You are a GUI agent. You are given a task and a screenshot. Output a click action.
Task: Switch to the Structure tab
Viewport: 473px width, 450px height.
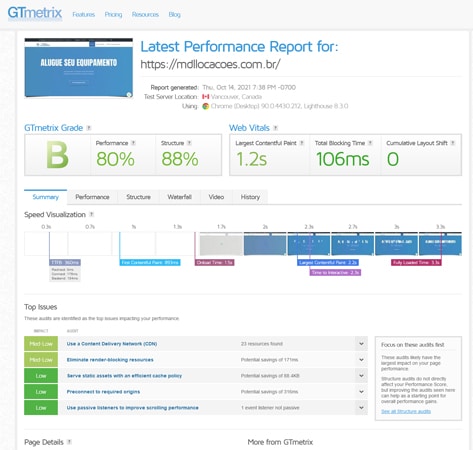(x=138, y=197)
